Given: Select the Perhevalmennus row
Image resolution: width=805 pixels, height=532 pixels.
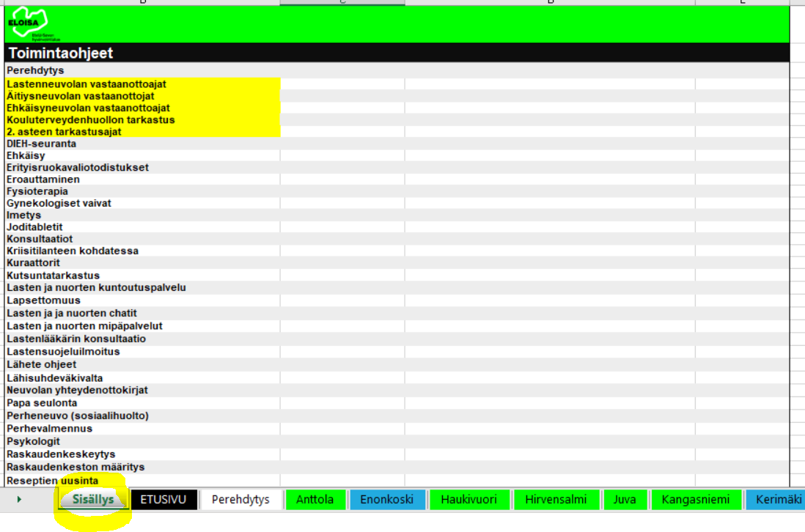Looking at the screenshot, I should pyautogui.click(x=49, y=429).
